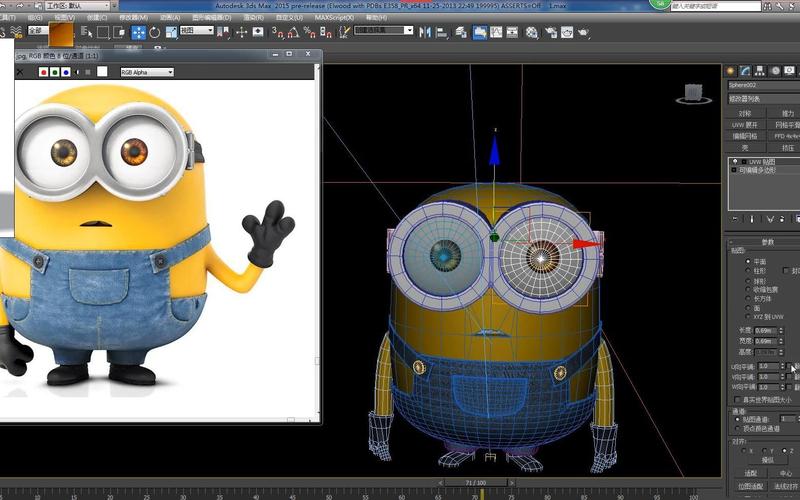The height and width of the screenshot is (500, 800).
Task: Open the Layer Manager icon
Action: tap(461, 33)
